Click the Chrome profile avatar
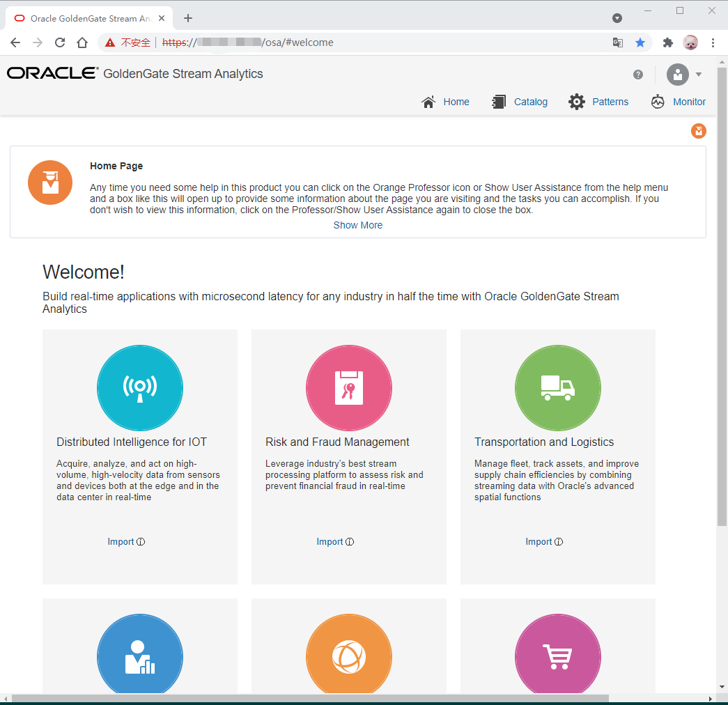The image size is (728, 705). tap(690, 42)
